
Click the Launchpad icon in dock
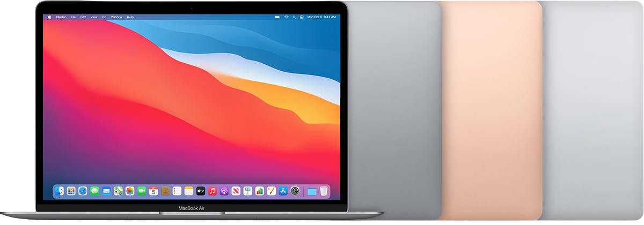71,191
